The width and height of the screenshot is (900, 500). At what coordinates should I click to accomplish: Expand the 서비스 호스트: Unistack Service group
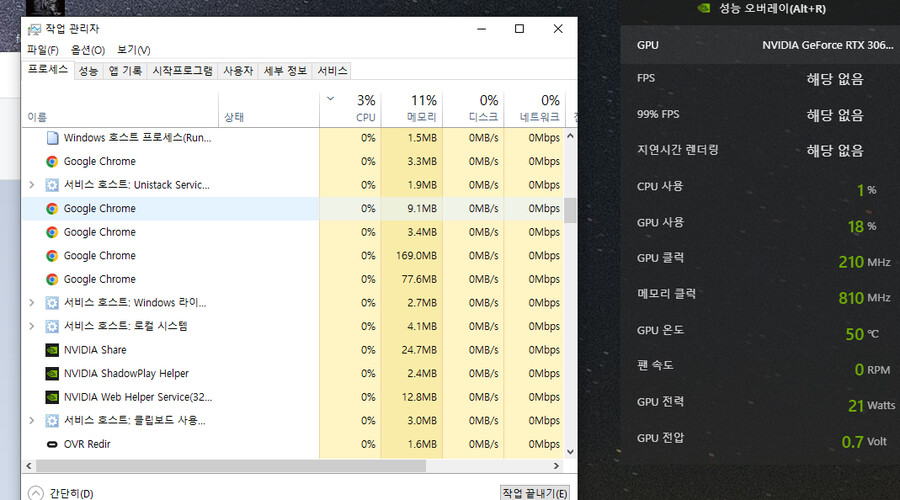pyautogui.click(x=32, y=185)
